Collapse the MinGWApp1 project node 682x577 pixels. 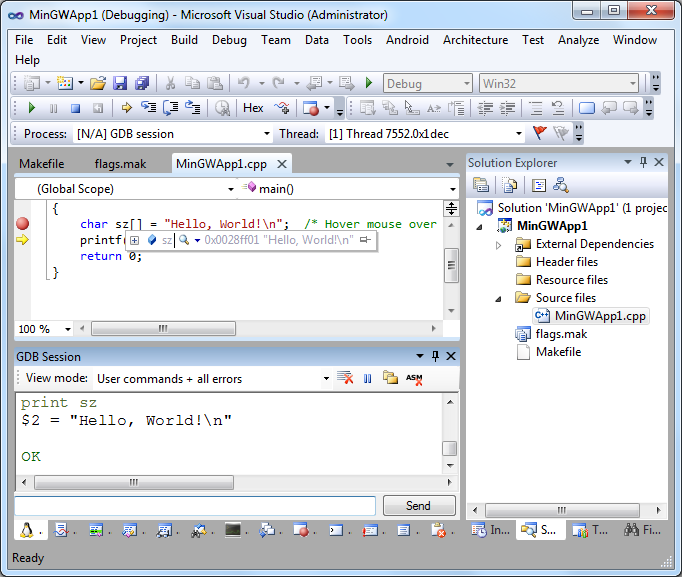click(x=480, y=227)
